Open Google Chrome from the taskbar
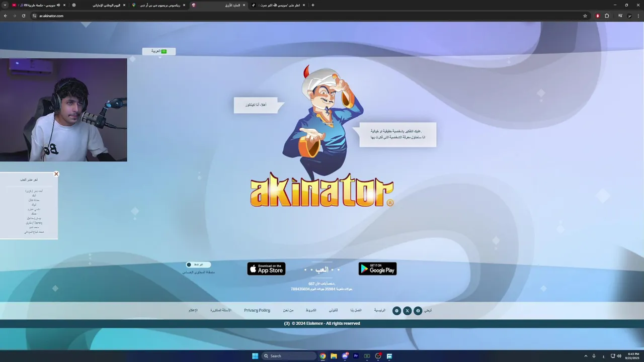644x362 pixels. [323, 356]
